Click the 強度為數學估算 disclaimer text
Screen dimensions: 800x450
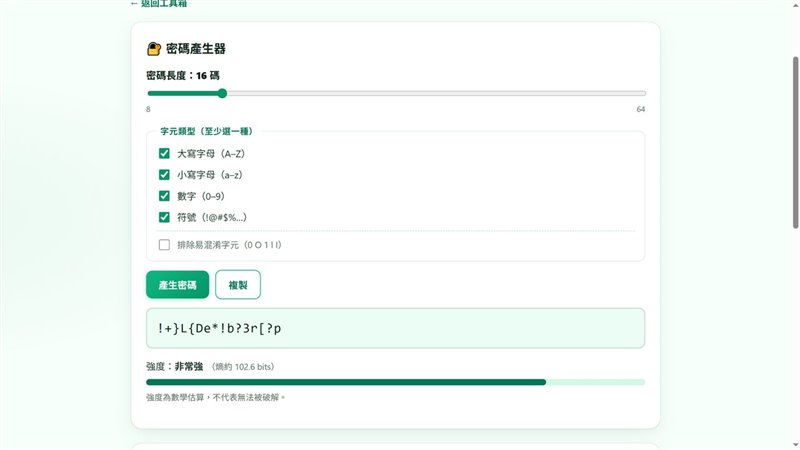(216, 397)
